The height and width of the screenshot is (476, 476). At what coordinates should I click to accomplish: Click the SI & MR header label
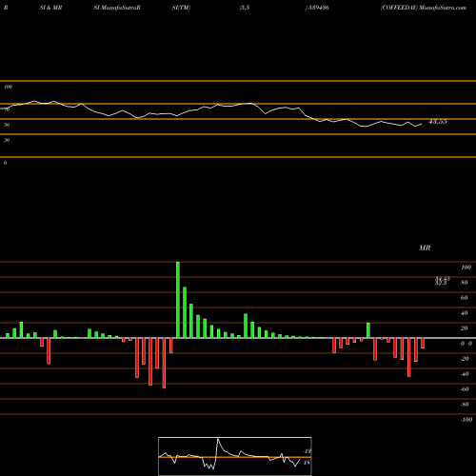click(50, 8)
